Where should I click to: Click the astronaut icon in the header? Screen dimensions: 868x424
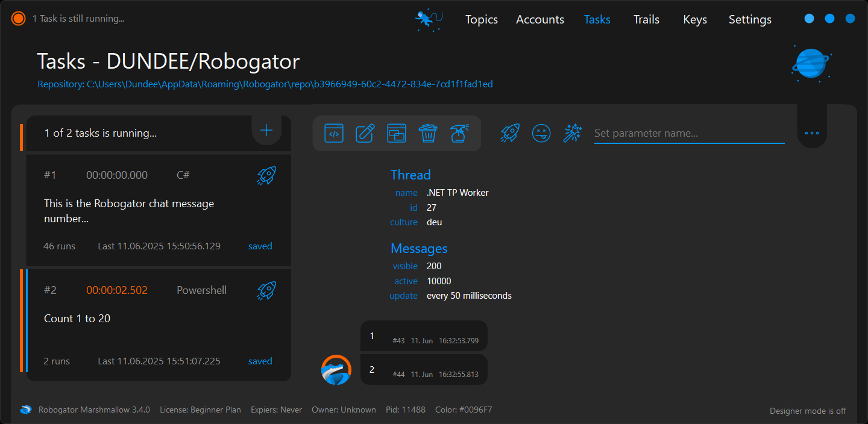tap(429, 19)
